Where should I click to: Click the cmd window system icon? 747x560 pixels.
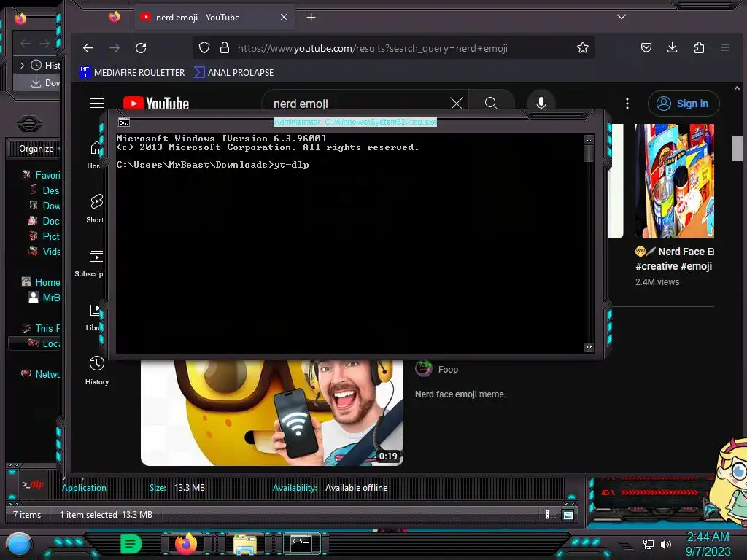(124, 122)
